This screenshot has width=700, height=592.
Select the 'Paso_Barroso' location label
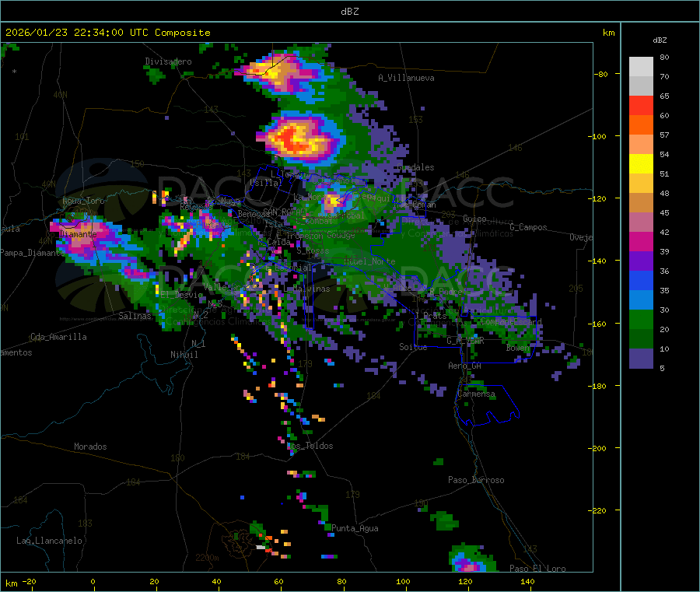click(476, 481)
